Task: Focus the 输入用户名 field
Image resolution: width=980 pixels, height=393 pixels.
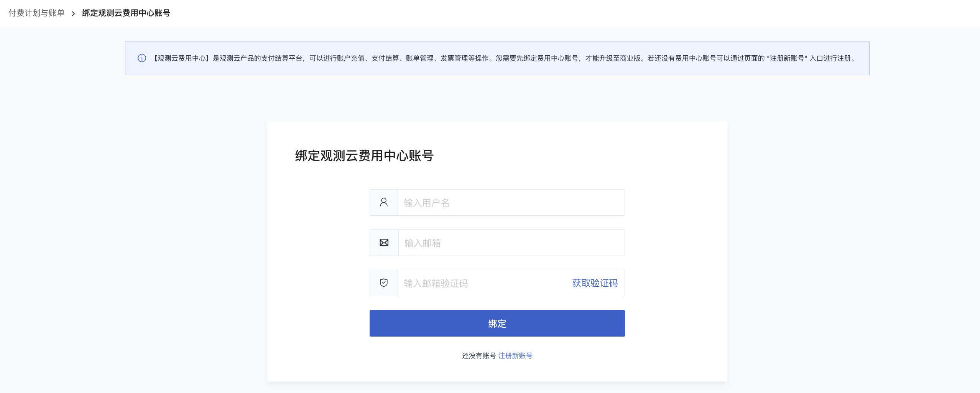Action: pyautogui.click(x=511, y=202)
